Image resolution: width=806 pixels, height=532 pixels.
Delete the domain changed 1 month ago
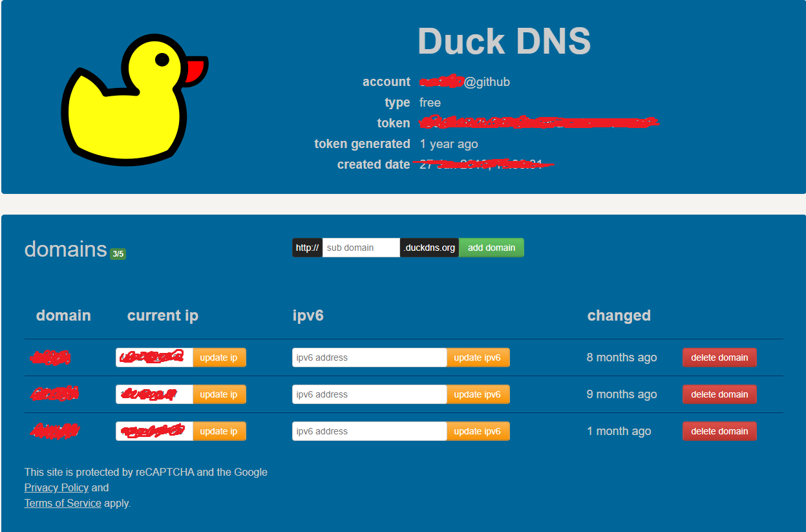pos(719,431)
